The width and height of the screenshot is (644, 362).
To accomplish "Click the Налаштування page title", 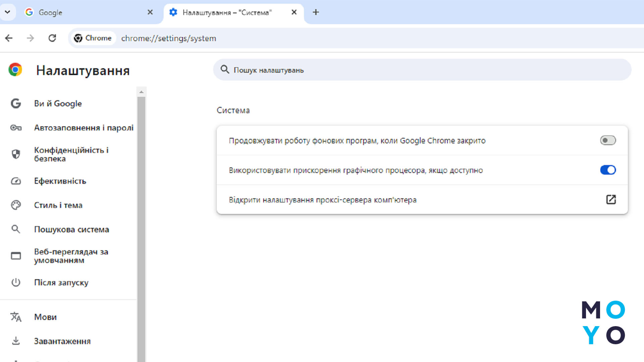I will point(83,71).
